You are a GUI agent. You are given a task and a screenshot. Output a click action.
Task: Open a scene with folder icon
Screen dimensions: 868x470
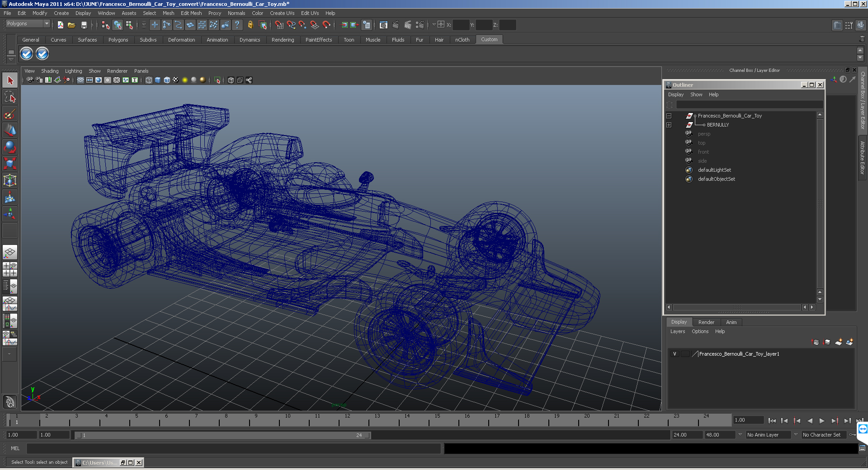[x=71, y=25]
